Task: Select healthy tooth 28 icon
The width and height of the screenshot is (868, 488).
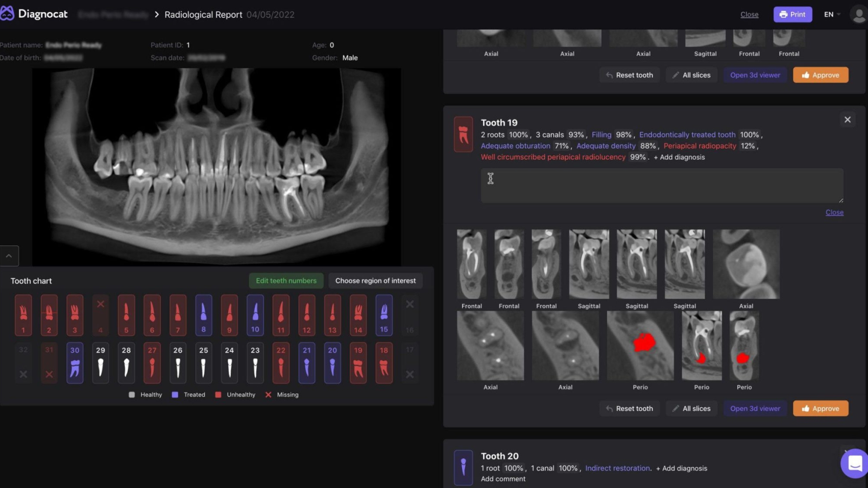Action: [126, 363]
